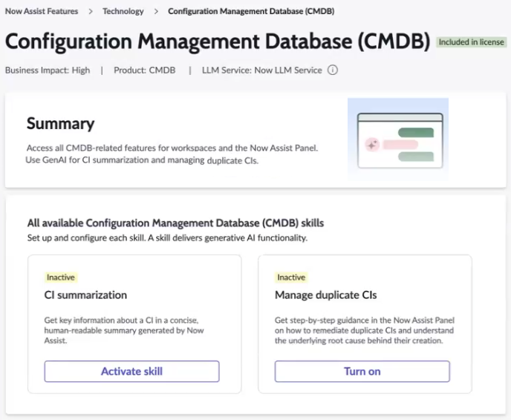The height and width of the screenshot is (420, 511).
Task: Click the Included in license badge
Action: pos(471,42)
